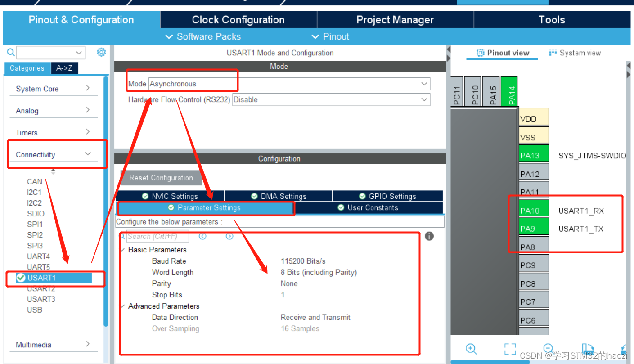
Task: Go to previous search result arrow
Action: tap(202, 236)
